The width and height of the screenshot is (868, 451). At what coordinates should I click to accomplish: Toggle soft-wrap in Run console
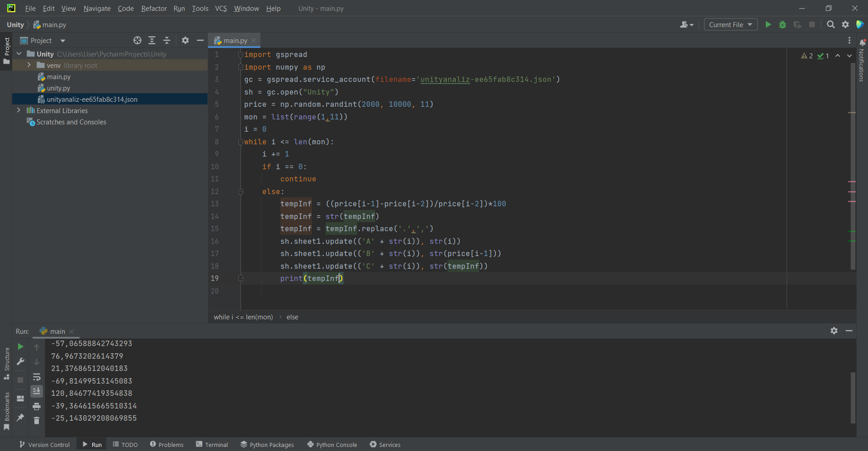[37, 377]
